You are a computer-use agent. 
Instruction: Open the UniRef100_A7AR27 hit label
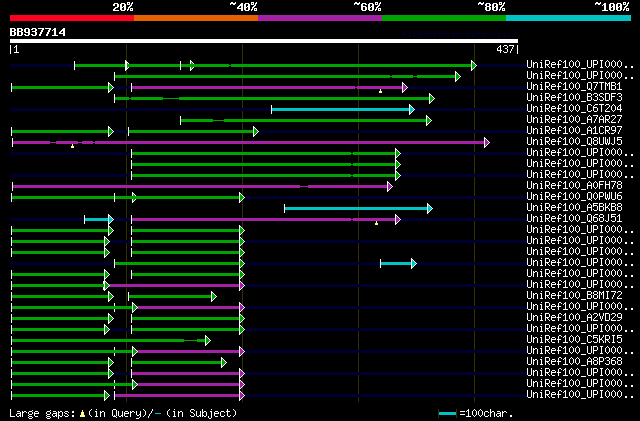pos(574,120)
